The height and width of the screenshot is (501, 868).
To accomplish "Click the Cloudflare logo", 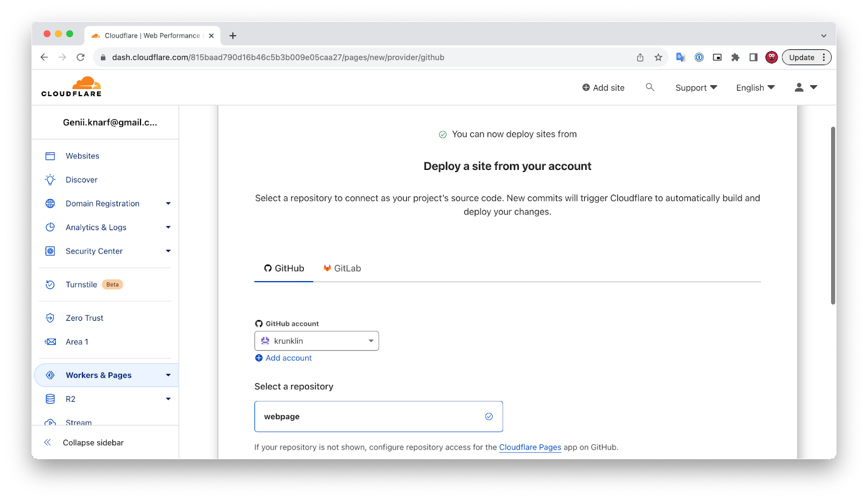I will [71, 87].
